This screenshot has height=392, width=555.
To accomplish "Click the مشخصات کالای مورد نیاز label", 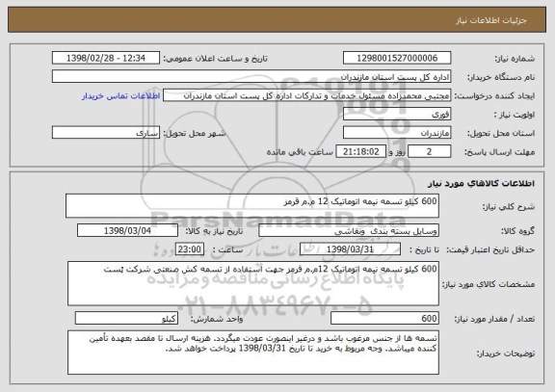I will point(489,284).
